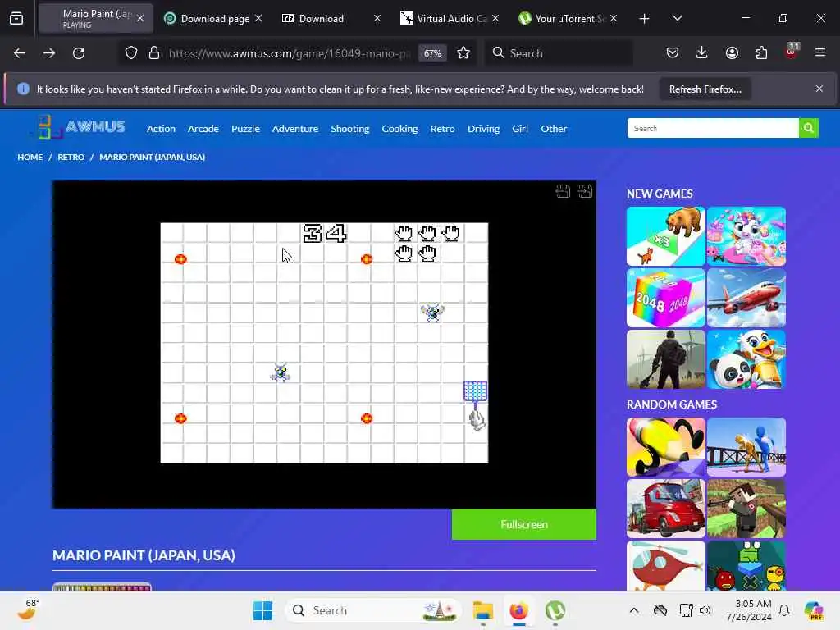Open uBlock extension icon with badge 11
This screenshot has width=840, height=630.
point(792,52)
